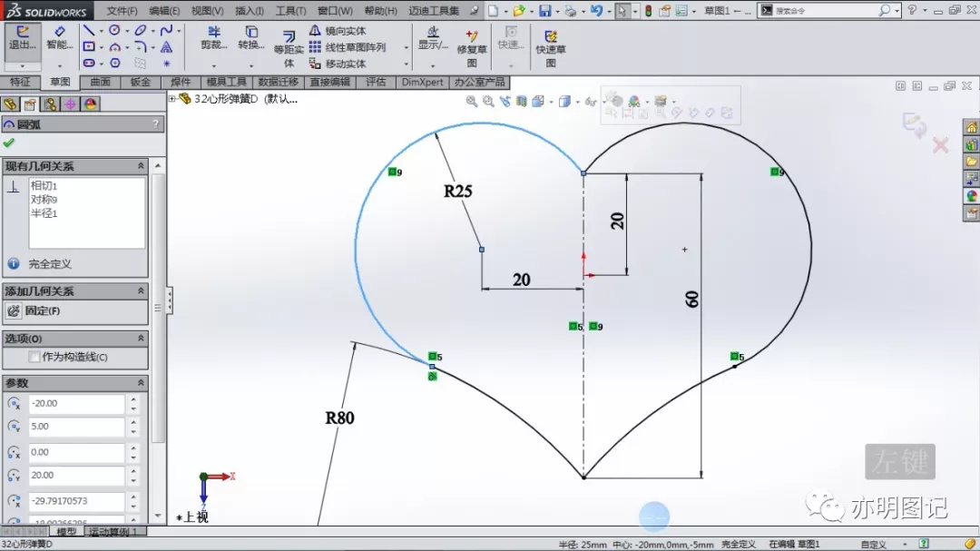Expand Trim Entities dropdown arrow
This screenshot has width=980, height=551.
(x=214, y=65)
